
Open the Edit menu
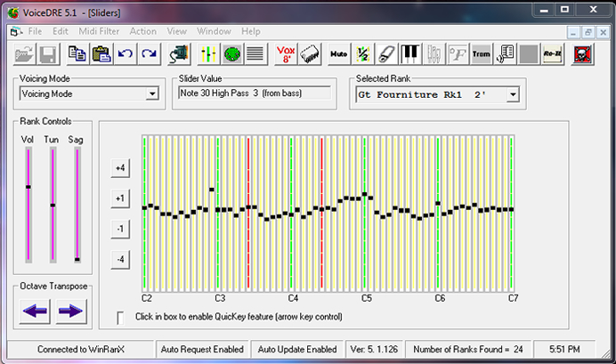(x=61, y=31)
